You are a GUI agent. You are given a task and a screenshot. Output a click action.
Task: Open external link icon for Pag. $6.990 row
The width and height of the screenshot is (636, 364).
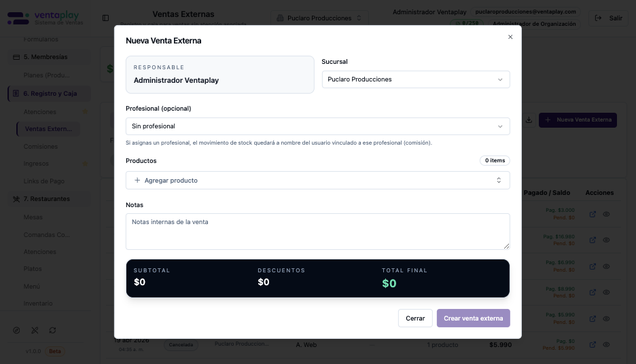(x=593, y=267)
